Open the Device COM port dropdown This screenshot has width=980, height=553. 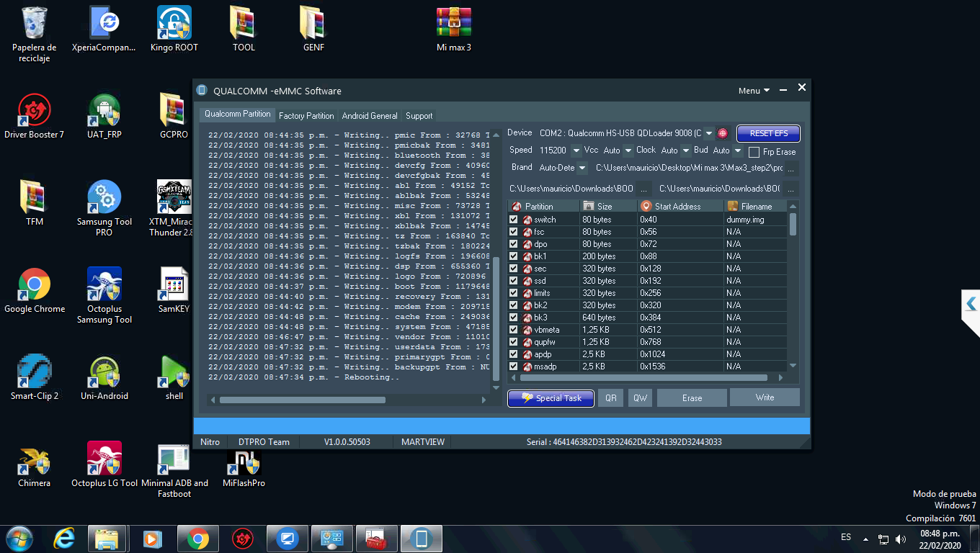click(x=709, y=133)
